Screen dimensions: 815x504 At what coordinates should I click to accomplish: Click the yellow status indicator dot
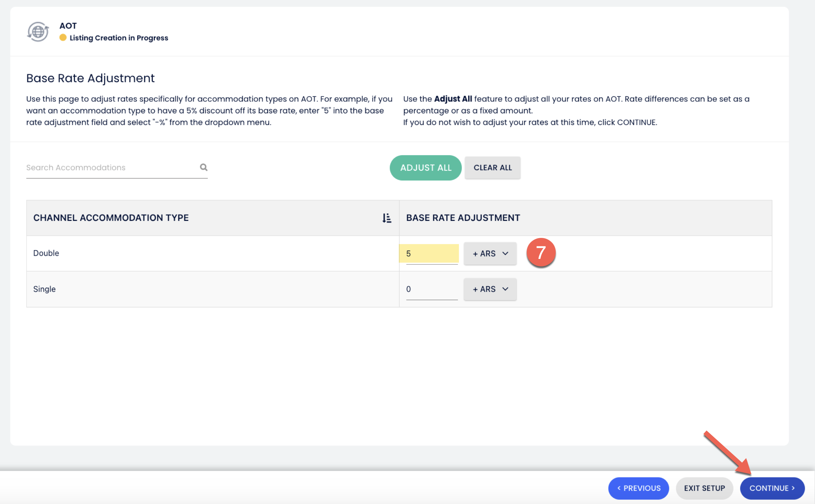(63, 38)
